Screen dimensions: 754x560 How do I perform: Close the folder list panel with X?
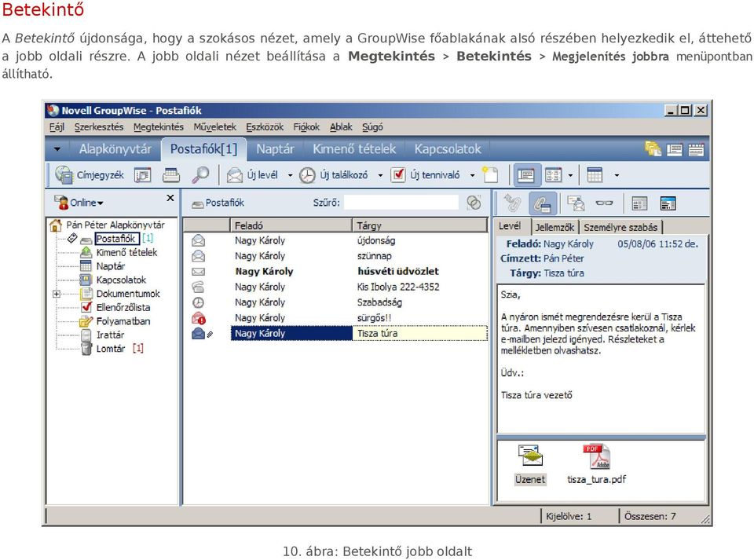(x=170, y=198)
